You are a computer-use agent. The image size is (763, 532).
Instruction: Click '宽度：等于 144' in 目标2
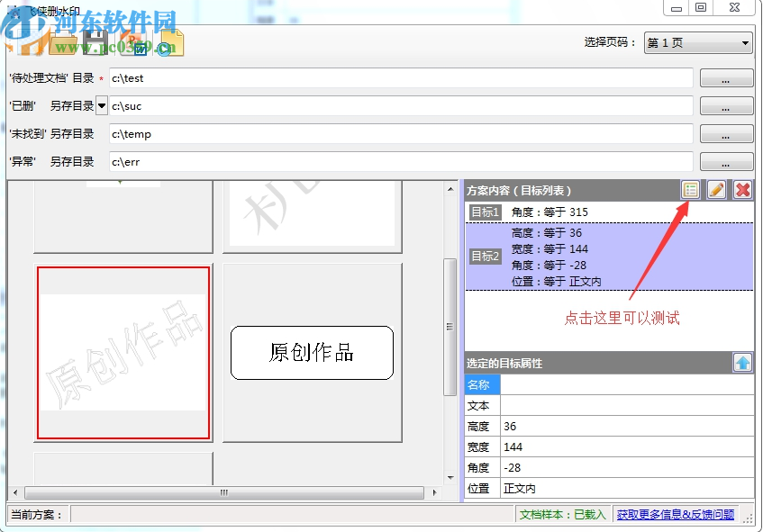pyautogui.click(x=550, y=249)
